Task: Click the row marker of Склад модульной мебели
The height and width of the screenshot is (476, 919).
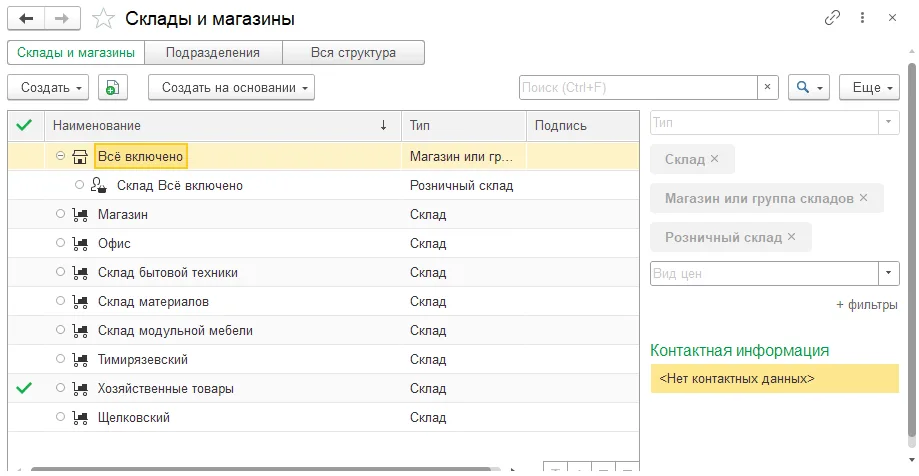Action: click(60, 330)
